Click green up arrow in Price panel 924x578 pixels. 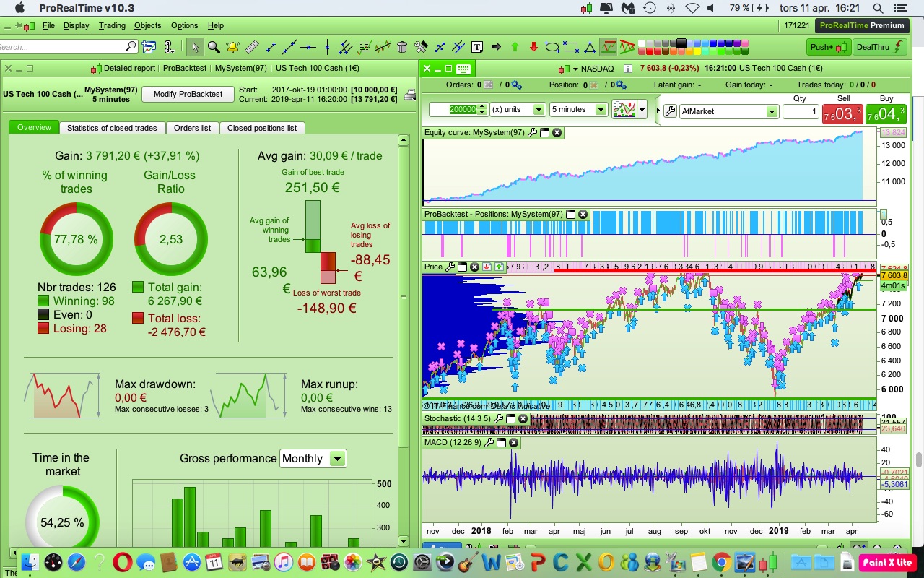click(499, 267)
